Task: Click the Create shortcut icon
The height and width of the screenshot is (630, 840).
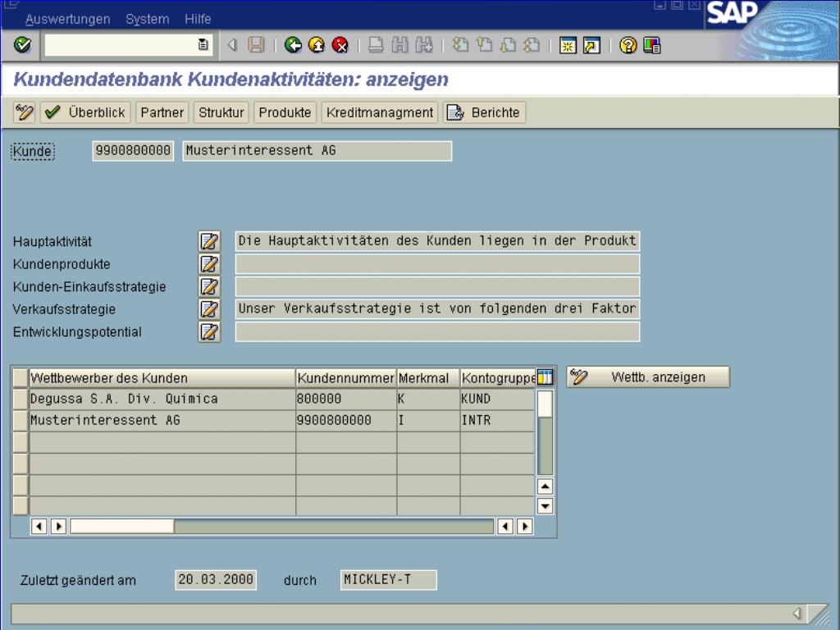Action: pos(591,46)
